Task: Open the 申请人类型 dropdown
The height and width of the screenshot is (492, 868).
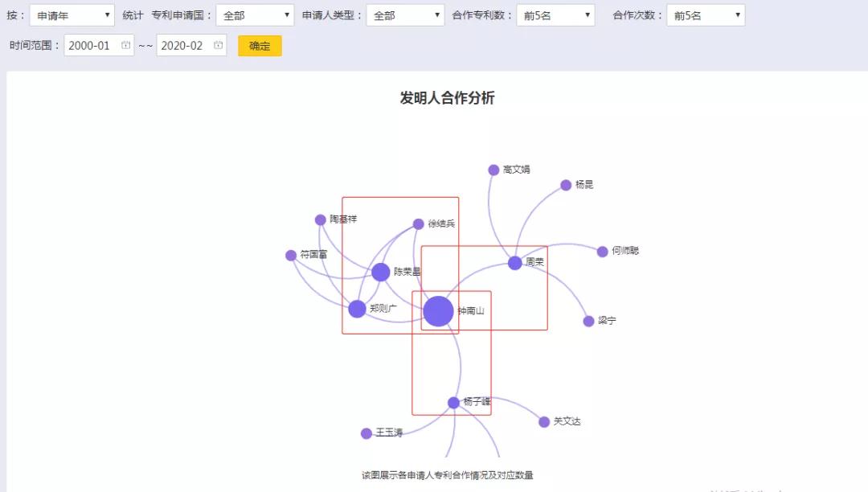Action: 404,14
